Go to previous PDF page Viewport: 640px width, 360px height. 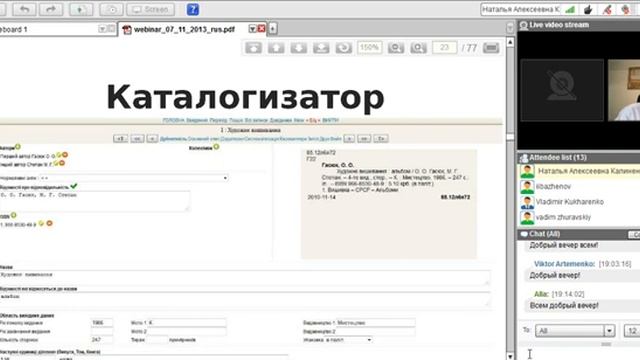[276, 48]
